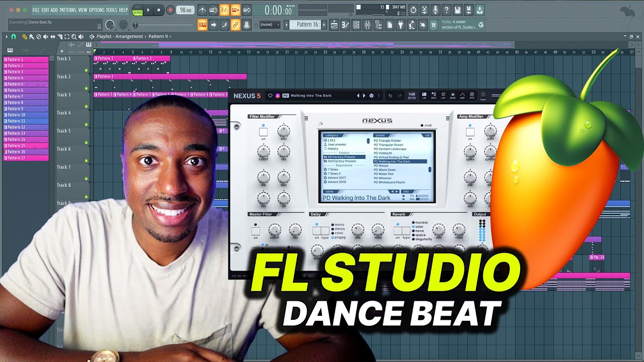644x362 pixels.
Task: Open the Nexus MOD modulation page
Action: 453,95
